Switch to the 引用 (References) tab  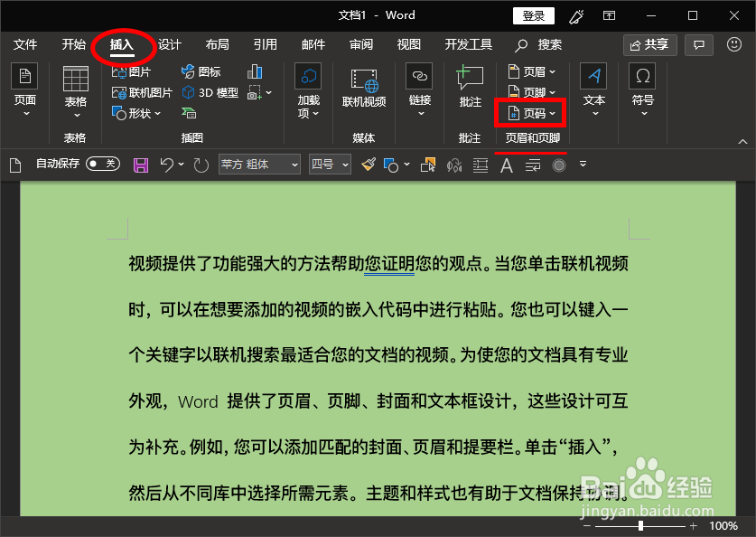pyautogui.click(x=266, y=45)
